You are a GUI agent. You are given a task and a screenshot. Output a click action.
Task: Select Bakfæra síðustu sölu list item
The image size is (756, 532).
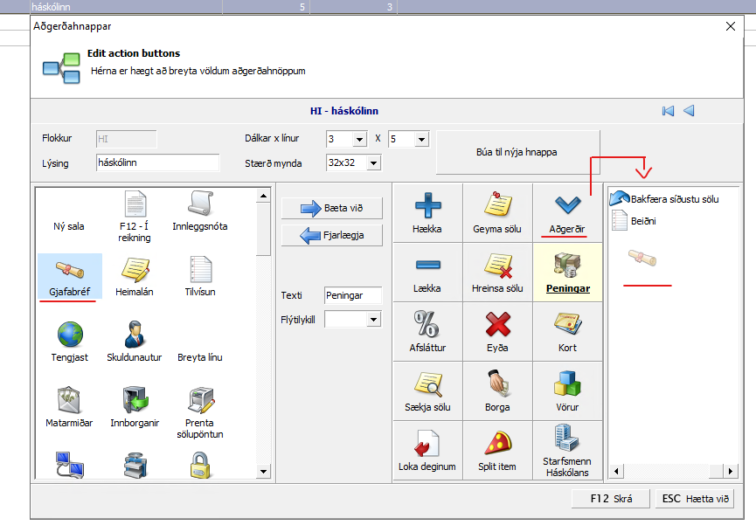tap(674, 199)
